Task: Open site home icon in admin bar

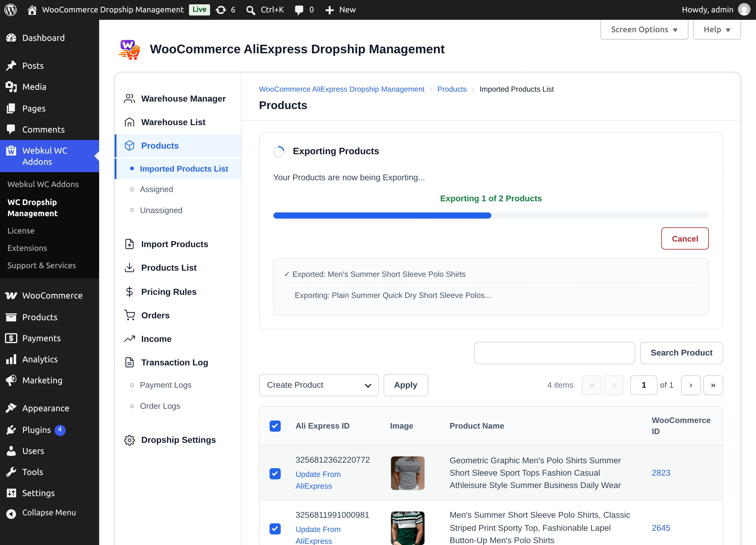Action: pos(32,10)
